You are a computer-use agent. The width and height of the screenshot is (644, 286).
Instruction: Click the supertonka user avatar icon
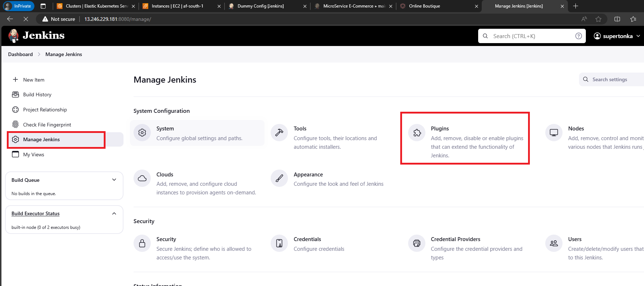[597, 36]
